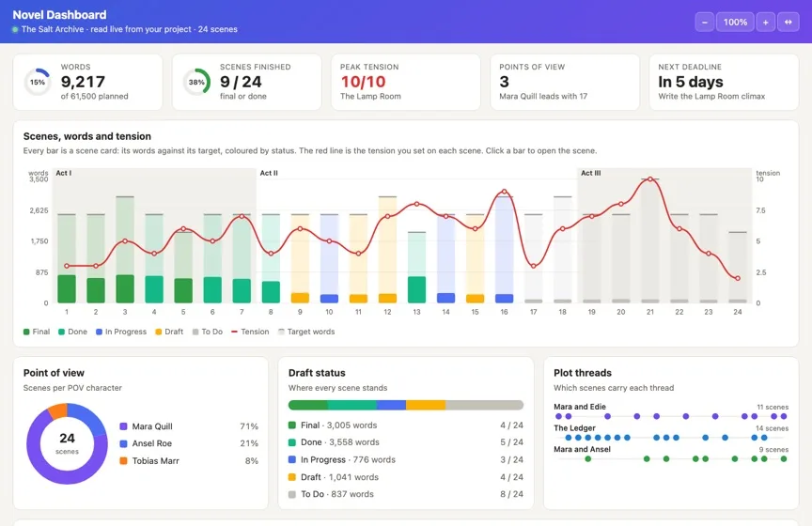
Task: Click the 11 scenes count for Mara and Edie
Action: (773, 408)
